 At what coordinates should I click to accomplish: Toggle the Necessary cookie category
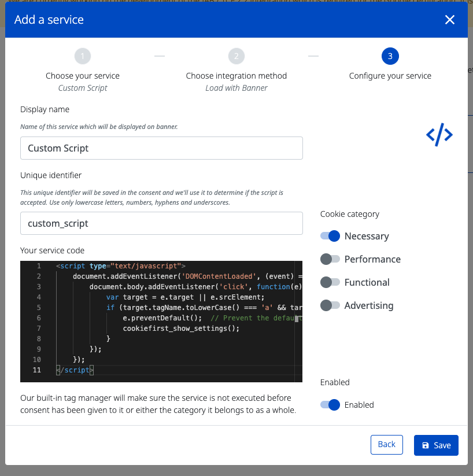[330, 236]
